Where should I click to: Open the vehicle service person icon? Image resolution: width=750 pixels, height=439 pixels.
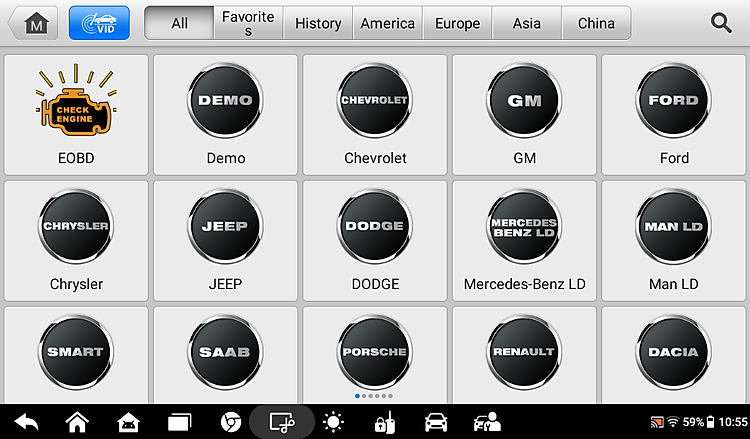coord(487,422)
